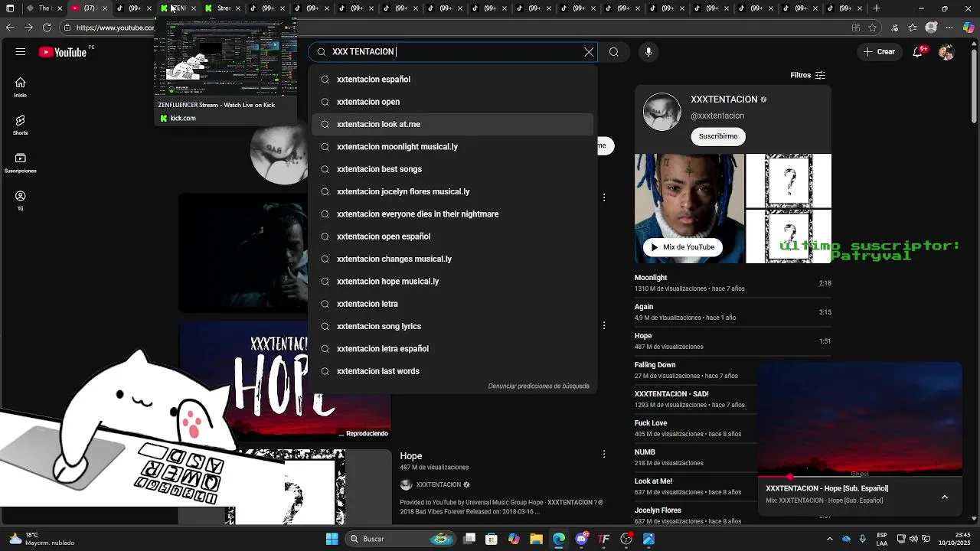Go back with the browser back arrow

[10, 28]
